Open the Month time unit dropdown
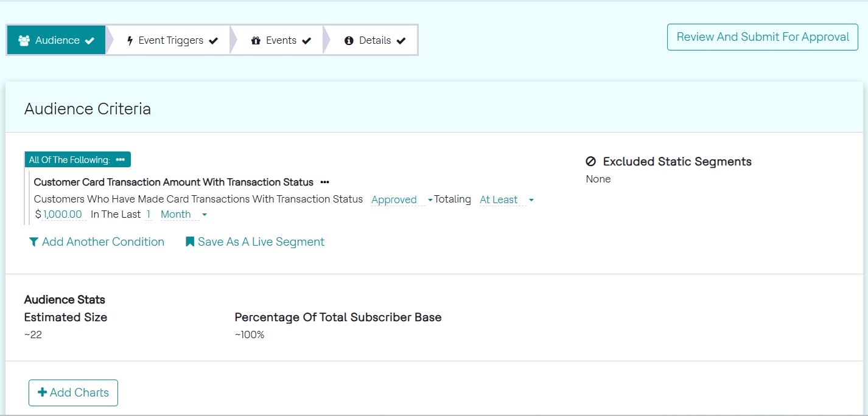 (x=183, y=214)
